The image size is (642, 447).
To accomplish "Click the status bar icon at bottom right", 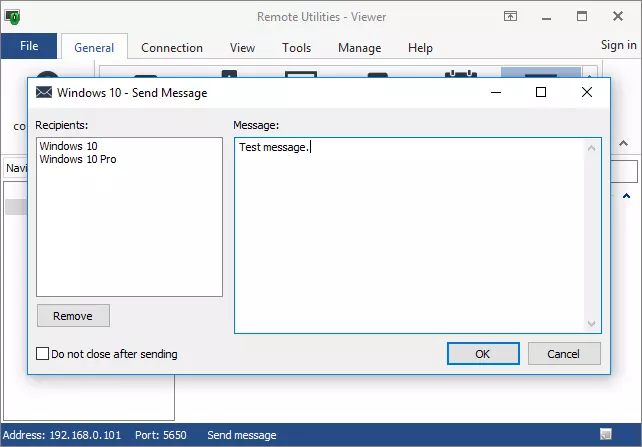I will pyautogui.click(x=605, y=435).
